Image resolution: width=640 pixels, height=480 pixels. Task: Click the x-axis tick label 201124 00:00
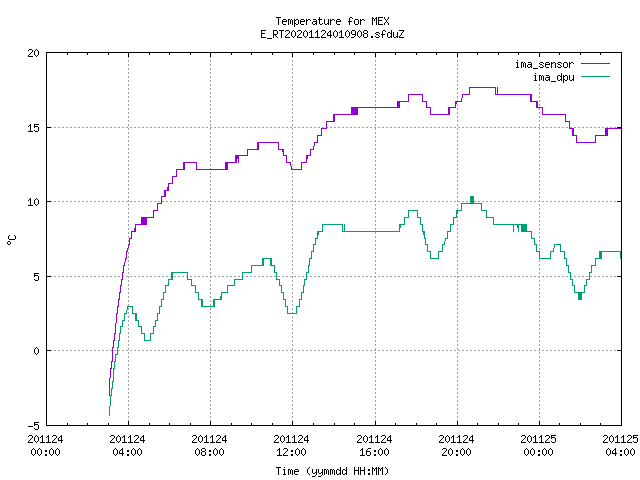(46, 445)
